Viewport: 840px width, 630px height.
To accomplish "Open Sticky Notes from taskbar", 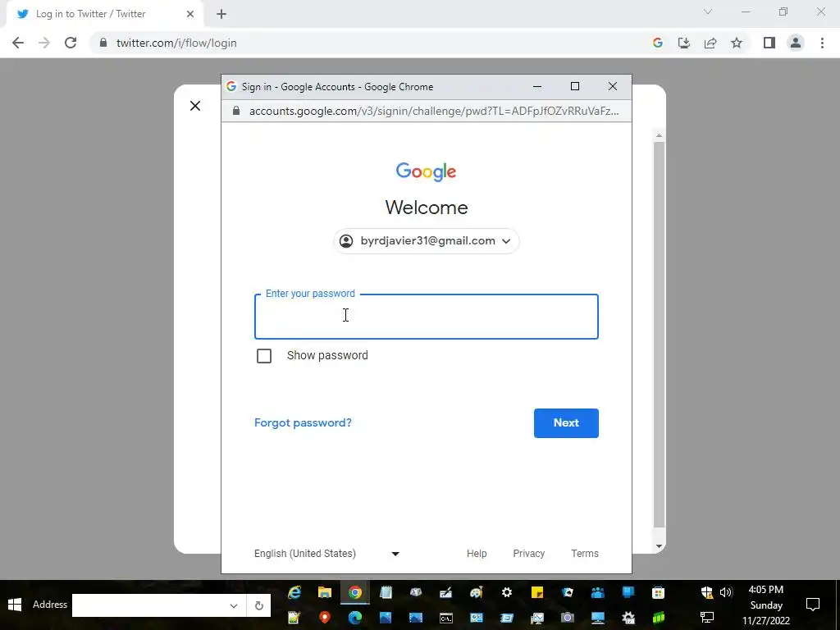I will (x=536, y=592).
